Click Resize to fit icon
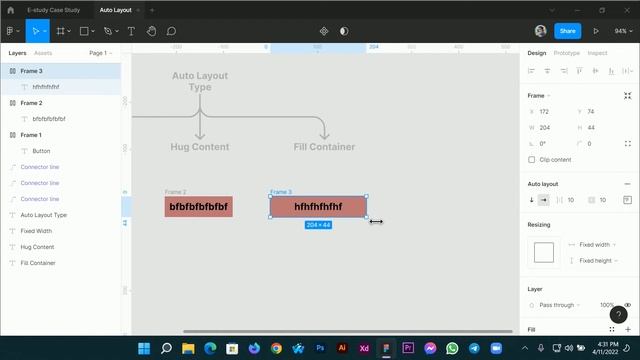This screenshot has height=360, width=640. click(x=627, y=96)
